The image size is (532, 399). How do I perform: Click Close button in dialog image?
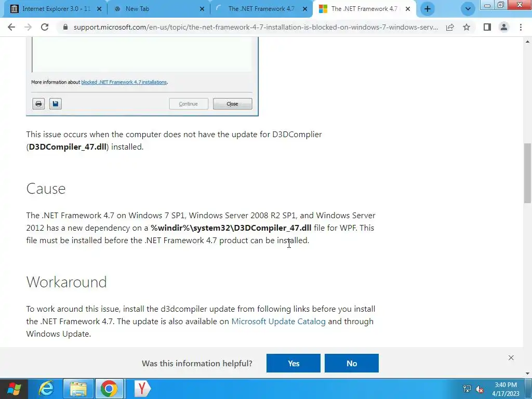(x=232, y=104)
